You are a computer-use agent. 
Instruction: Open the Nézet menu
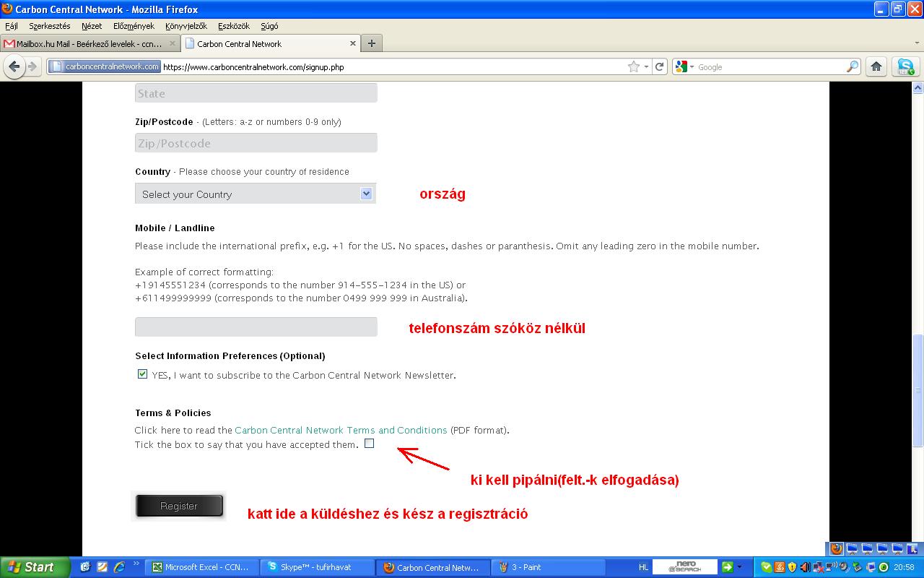(92, 26)
